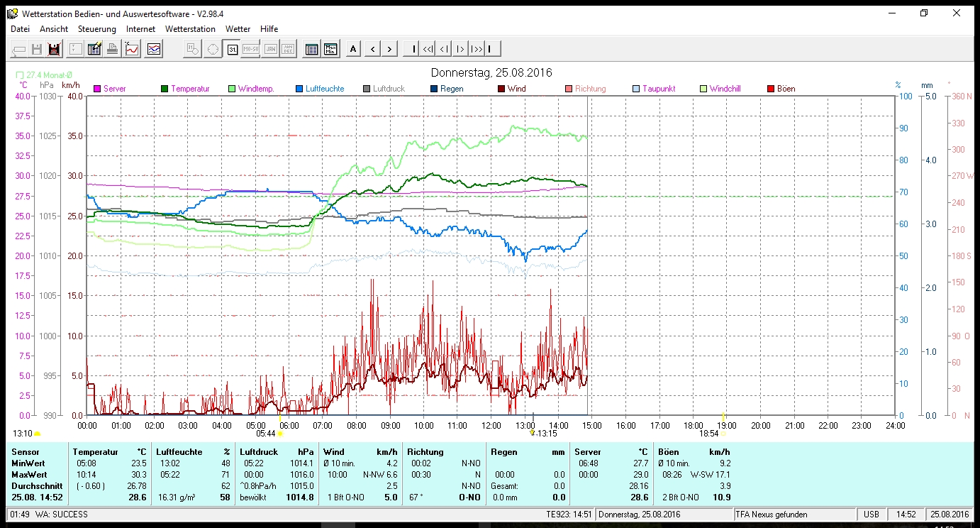
Task: Click the Böen red color box
Action: pyautogui.click(x=771, y=89)
